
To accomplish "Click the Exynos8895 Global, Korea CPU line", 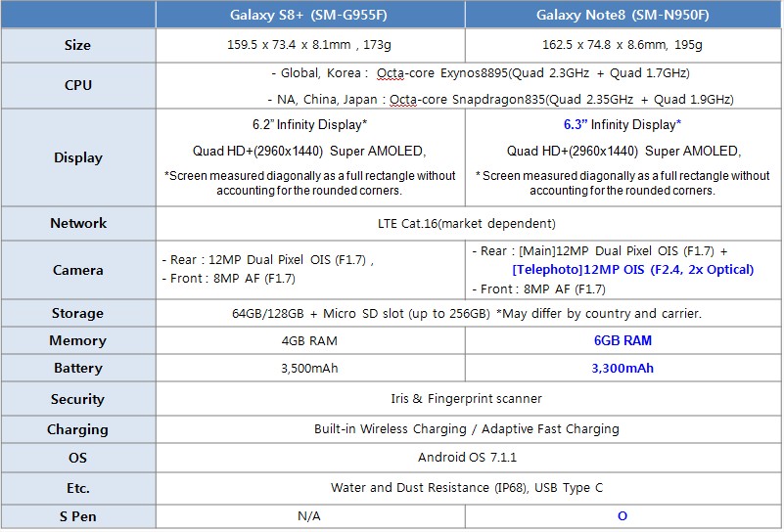I will (481, 73).
